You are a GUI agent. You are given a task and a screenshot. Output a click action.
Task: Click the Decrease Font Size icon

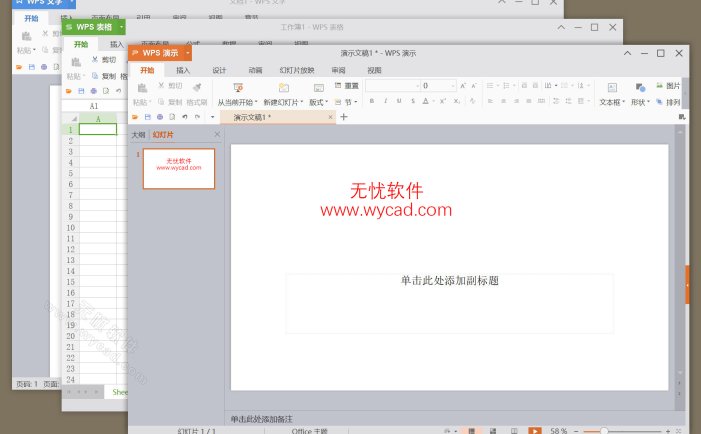pos(474,85)
